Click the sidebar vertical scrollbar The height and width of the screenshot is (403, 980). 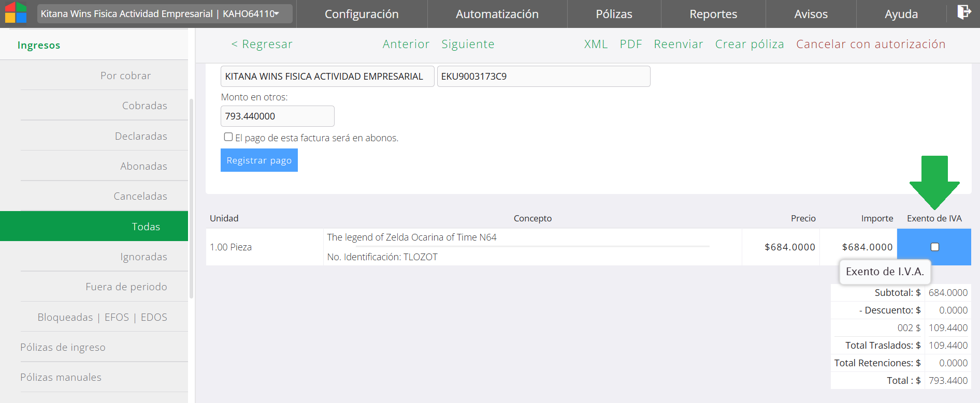192,197
